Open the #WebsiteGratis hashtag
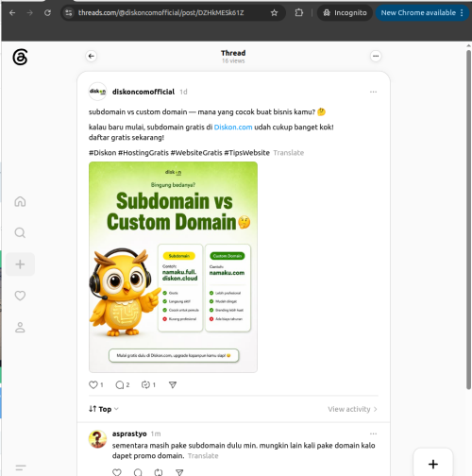Image resolution: width=472 pixels, height=476 pixels. pyautogui.click(x=196, y=153)
